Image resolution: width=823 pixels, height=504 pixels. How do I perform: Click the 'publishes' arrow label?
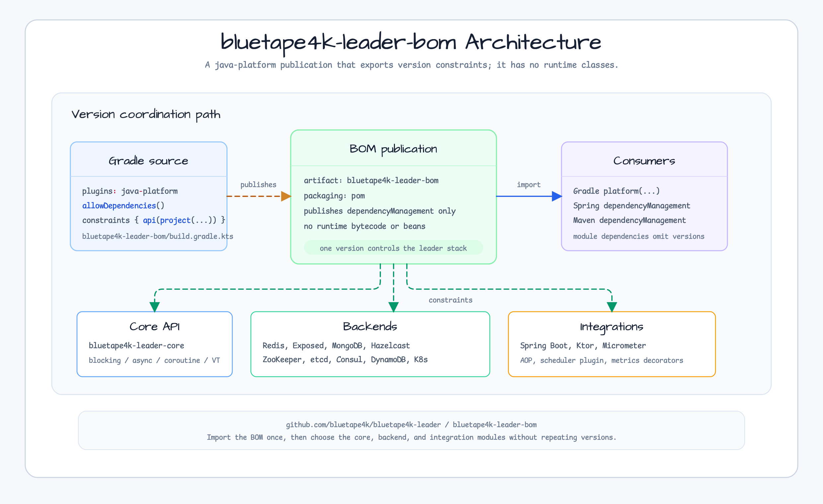click(259, 185)
